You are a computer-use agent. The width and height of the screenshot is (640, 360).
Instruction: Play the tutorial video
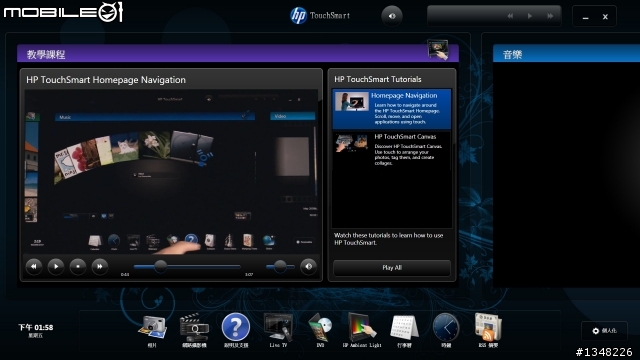(56, 267)
